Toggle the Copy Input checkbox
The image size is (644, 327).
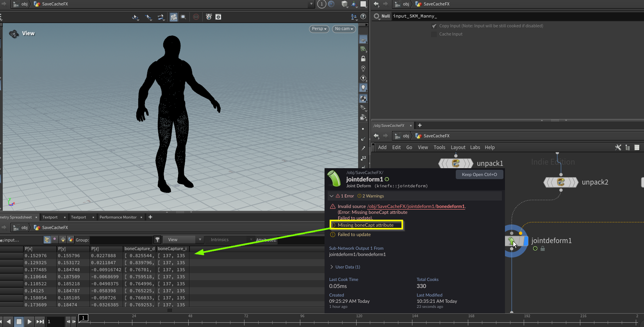pyautogui.click(x=434, y=26)
